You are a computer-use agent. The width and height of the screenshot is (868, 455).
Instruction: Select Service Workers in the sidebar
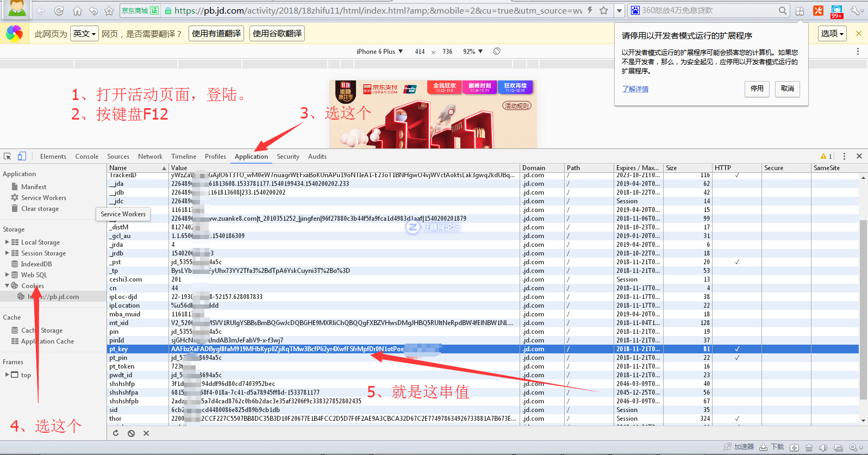point(43,198)
